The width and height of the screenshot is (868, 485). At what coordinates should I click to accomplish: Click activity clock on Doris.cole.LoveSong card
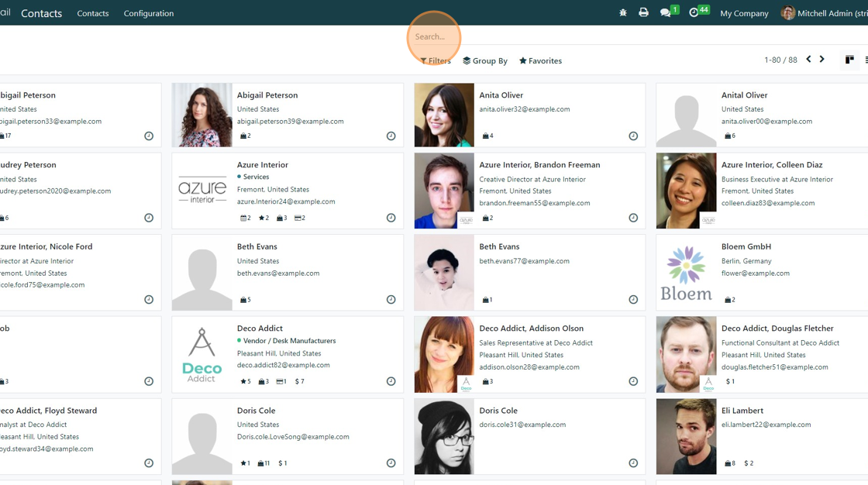391,463
